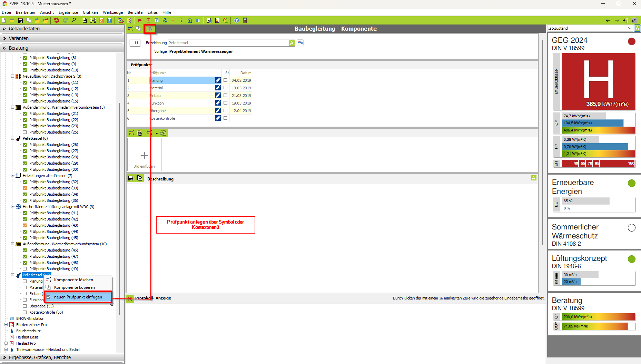Click the save project icon in toolbar
This screenshot has height=364, width=641.
point(20,20)
